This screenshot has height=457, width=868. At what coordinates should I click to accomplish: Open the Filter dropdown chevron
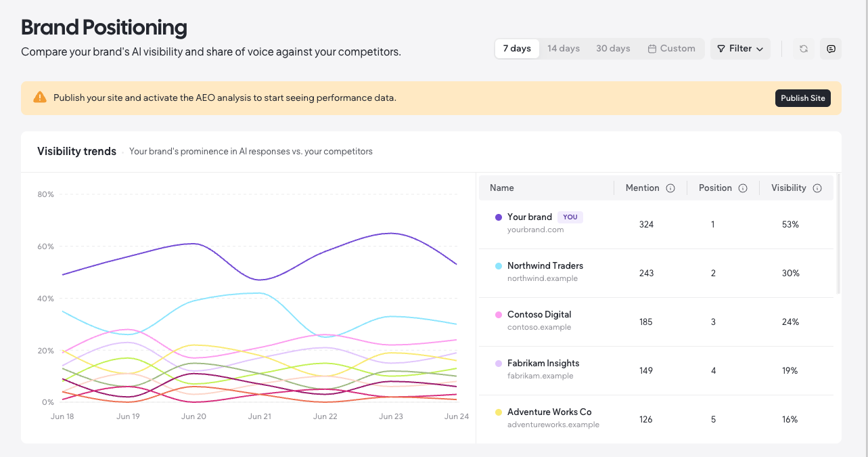pos(760,49)
